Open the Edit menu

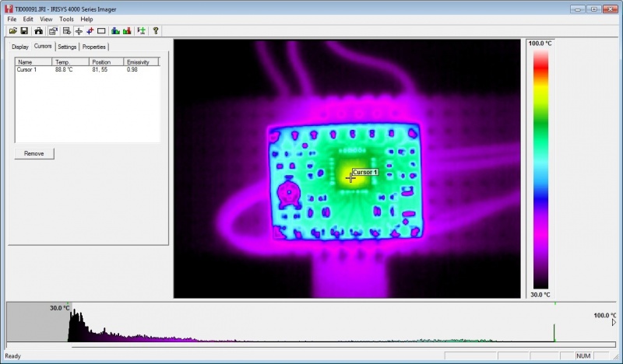[28, 19]
